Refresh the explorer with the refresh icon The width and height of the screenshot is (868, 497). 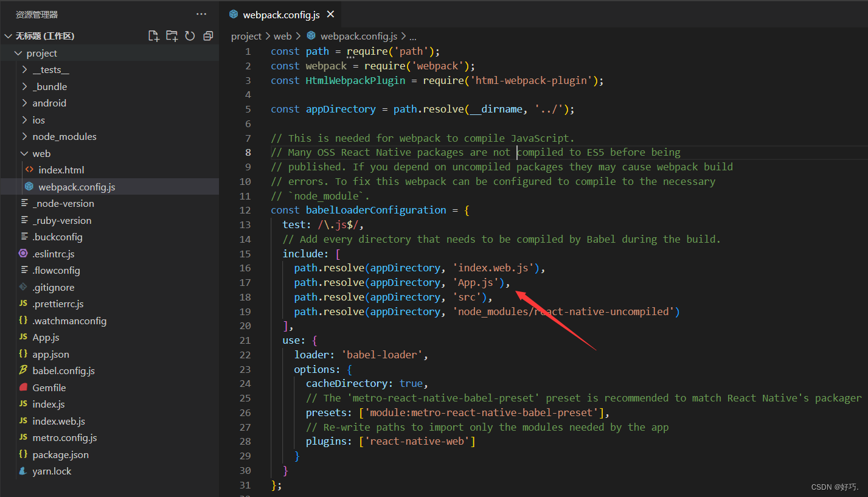coord(190,36)
